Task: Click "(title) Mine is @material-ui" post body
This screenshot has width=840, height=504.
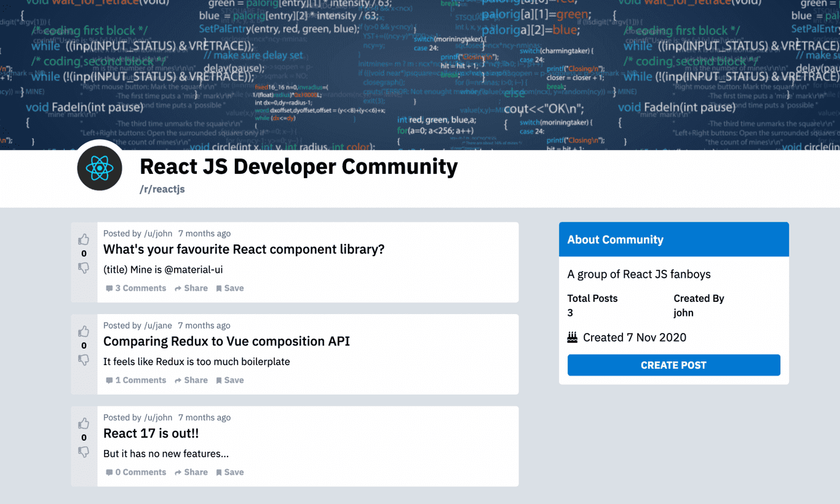Action: [163, 269]
